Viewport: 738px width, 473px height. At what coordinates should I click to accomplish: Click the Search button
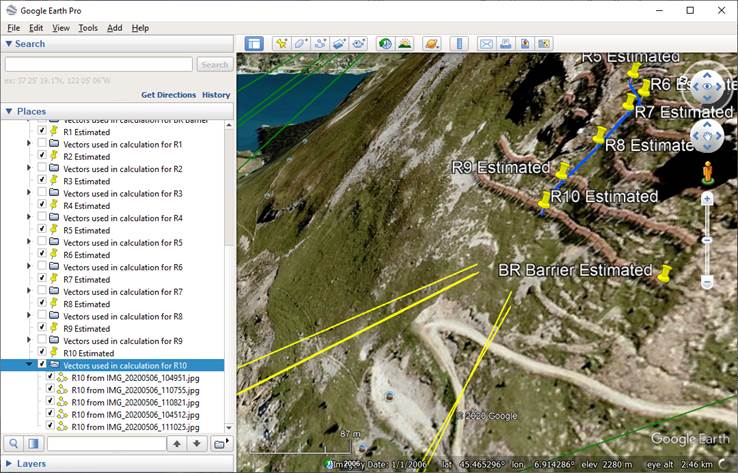[215, 64]
